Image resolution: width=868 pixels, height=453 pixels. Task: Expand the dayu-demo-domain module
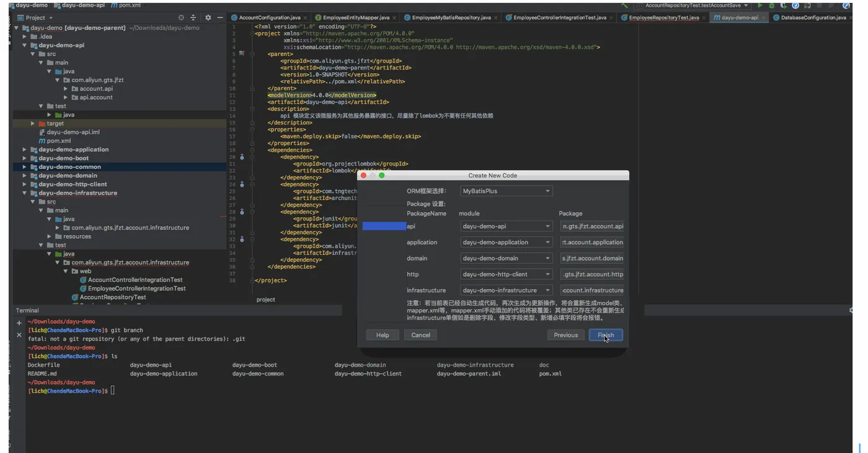click(x=25, y=176)
